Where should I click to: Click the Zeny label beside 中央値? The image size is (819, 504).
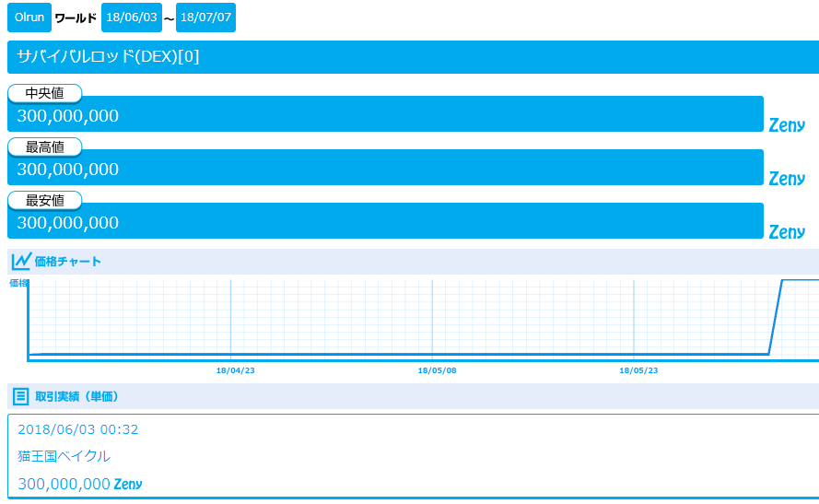(787, 125)
